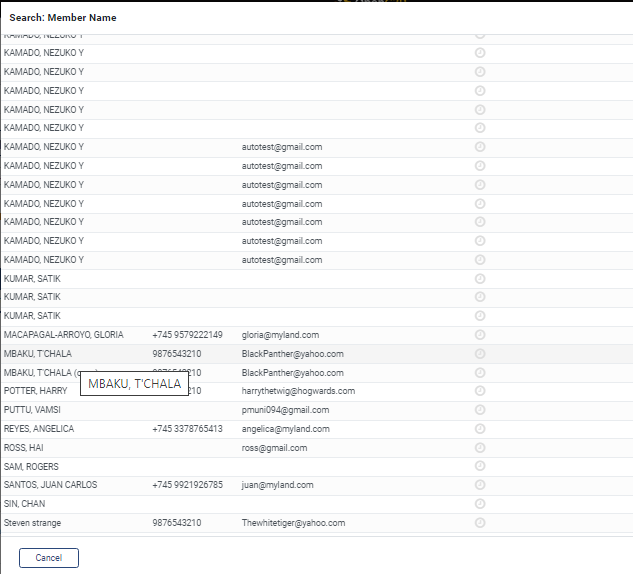Click email Thewhitetiger@yahoo.com

pyautogui.click(x=293, y=523)
